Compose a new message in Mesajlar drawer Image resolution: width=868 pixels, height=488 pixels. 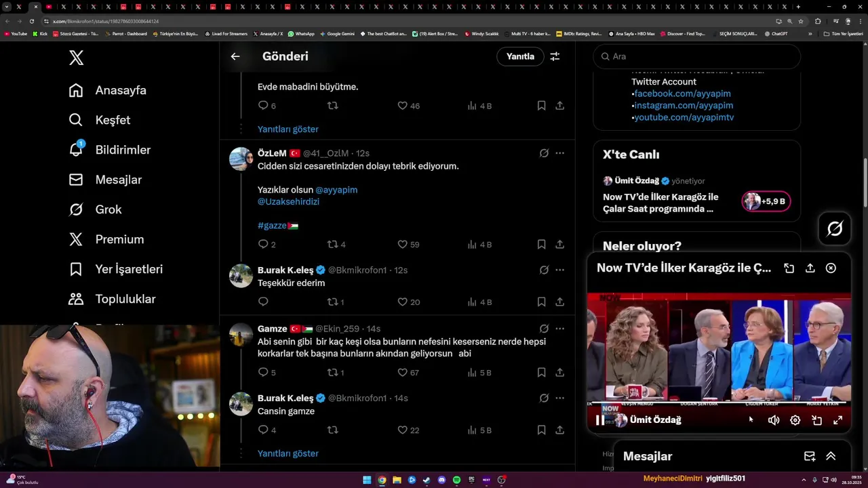pyautogui.click(x=810, y=456)
